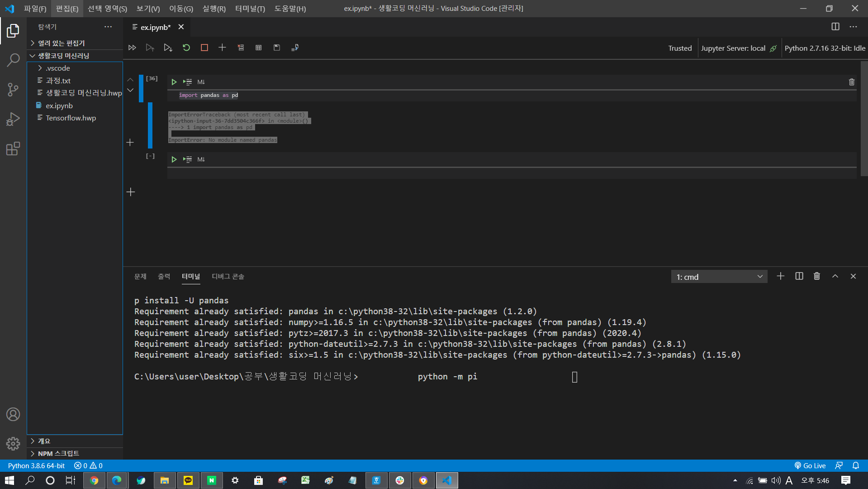This screenshot has height=489, width=868.
Task: Add a cell at notebook bottom
Action: (131, 192)
